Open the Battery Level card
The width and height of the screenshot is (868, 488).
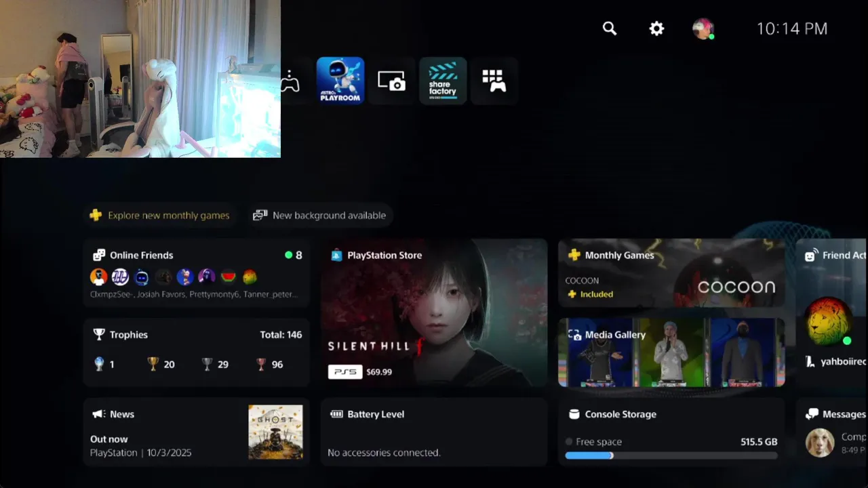[434, 432]
